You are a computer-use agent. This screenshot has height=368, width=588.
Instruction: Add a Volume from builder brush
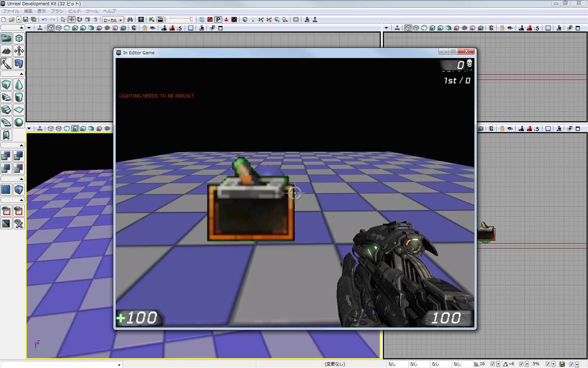tap(19, 190)
